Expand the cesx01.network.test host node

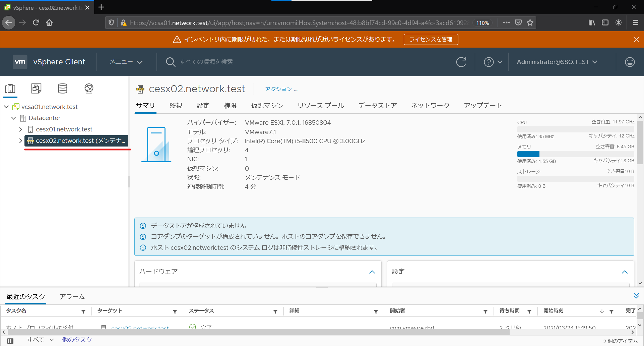[21, 129]
